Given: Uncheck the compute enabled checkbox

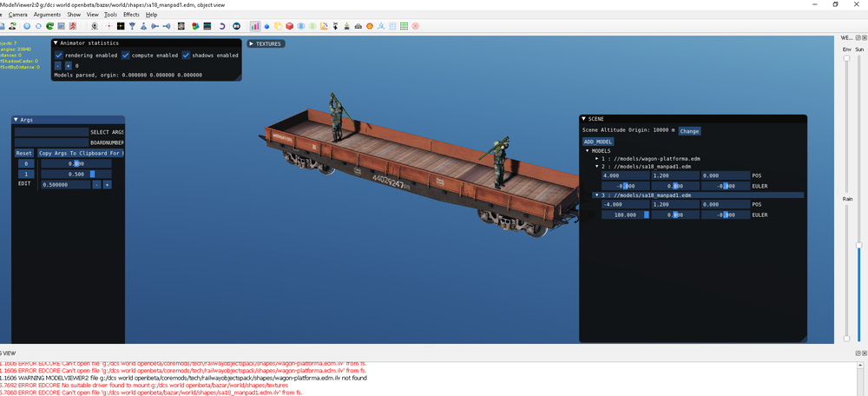Looking at the screenshot, I should tap(126, 55).
